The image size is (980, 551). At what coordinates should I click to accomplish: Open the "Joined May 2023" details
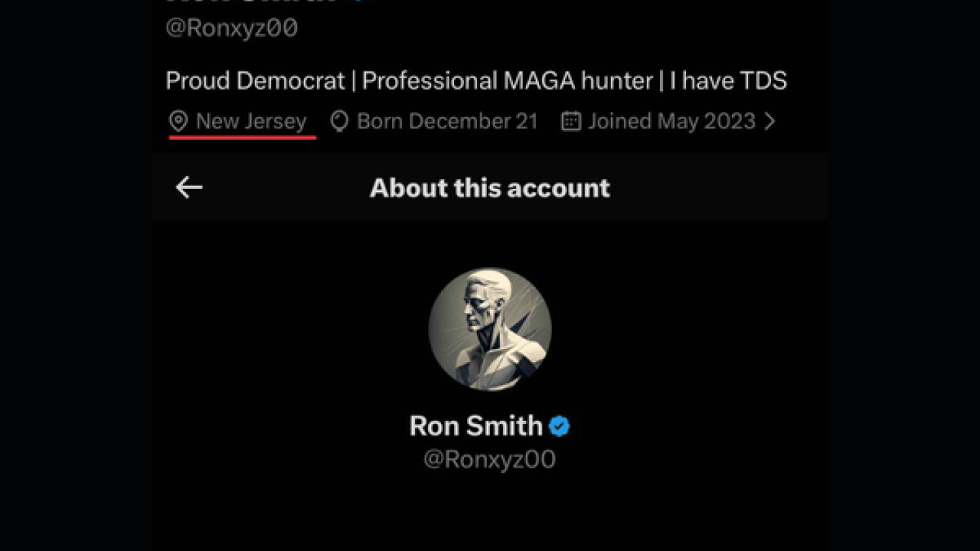[x=671, y=121]
